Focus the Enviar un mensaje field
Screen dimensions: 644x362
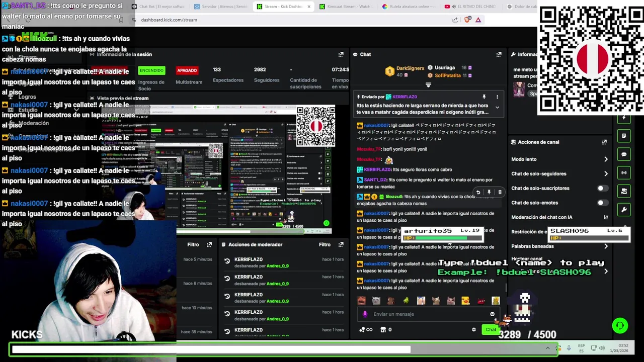click(x=428, y=314)
